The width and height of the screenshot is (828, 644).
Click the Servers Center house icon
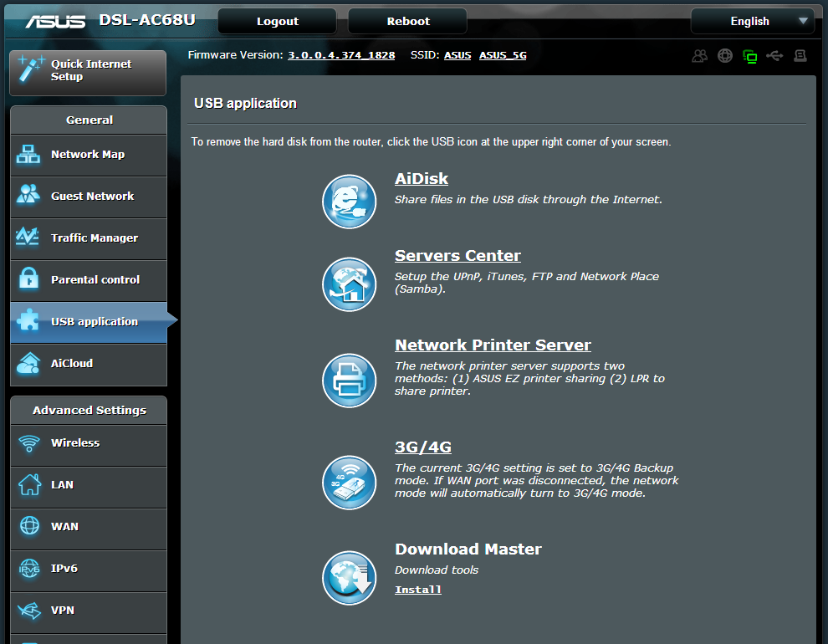(x=349, y=284)
